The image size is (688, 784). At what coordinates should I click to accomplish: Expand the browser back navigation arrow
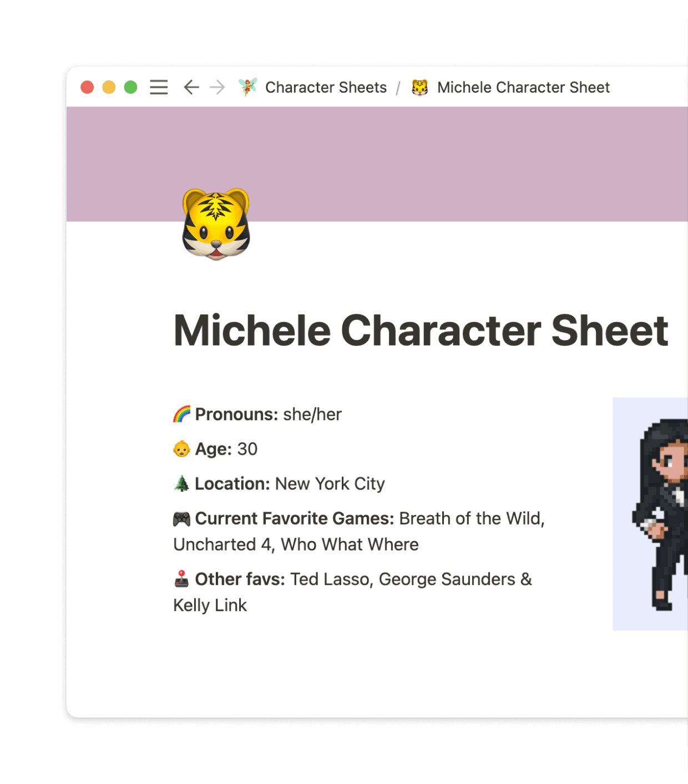pyautogui.click(x=190, y=87)
